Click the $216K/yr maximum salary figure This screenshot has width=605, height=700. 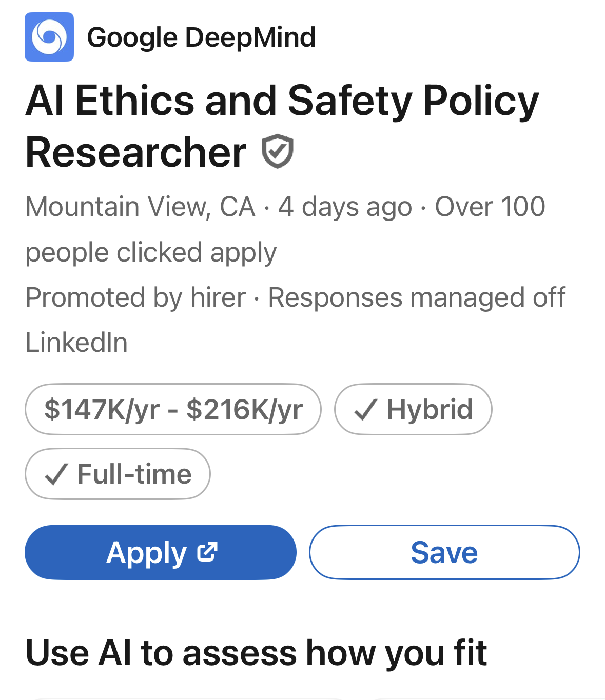[x=244, y=410]
